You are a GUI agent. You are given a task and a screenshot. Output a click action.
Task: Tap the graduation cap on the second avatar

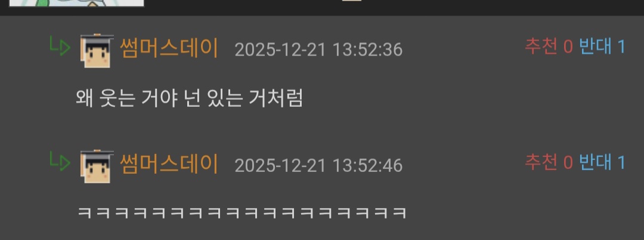pyautogui.click(x=97, y=153)
